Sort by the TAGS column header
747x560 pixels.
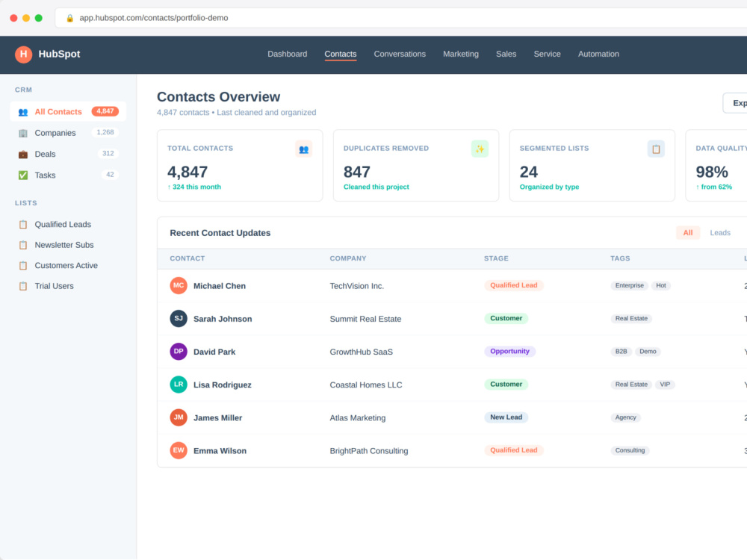(x=620, y=258)
